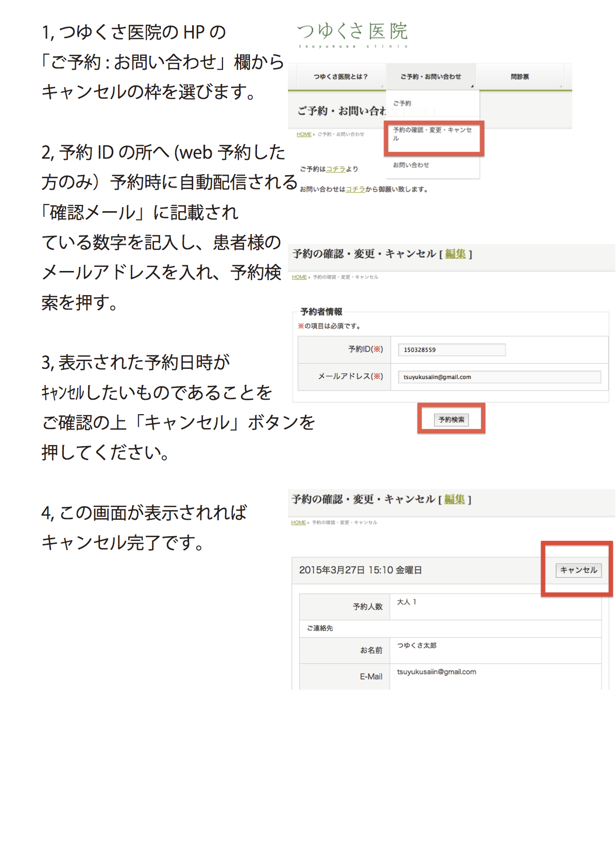Click the お名前 row label
The height and width of the screenshot is (868, 616).
click(371, 651)
